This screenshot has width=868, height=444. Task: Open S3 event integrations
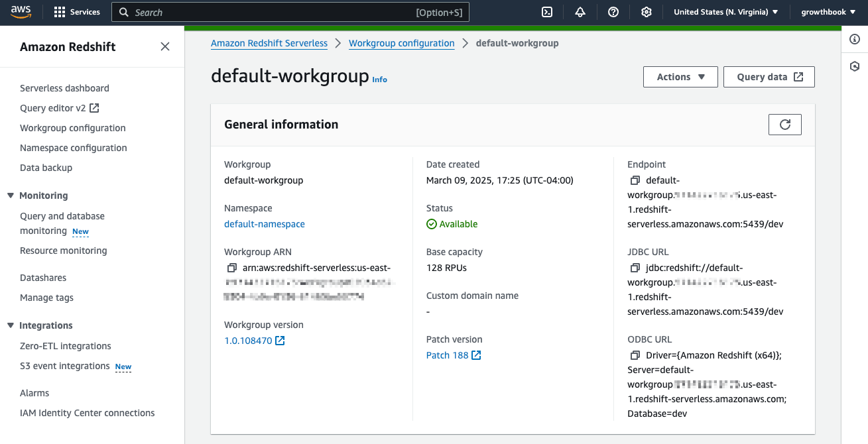(65, 366)
